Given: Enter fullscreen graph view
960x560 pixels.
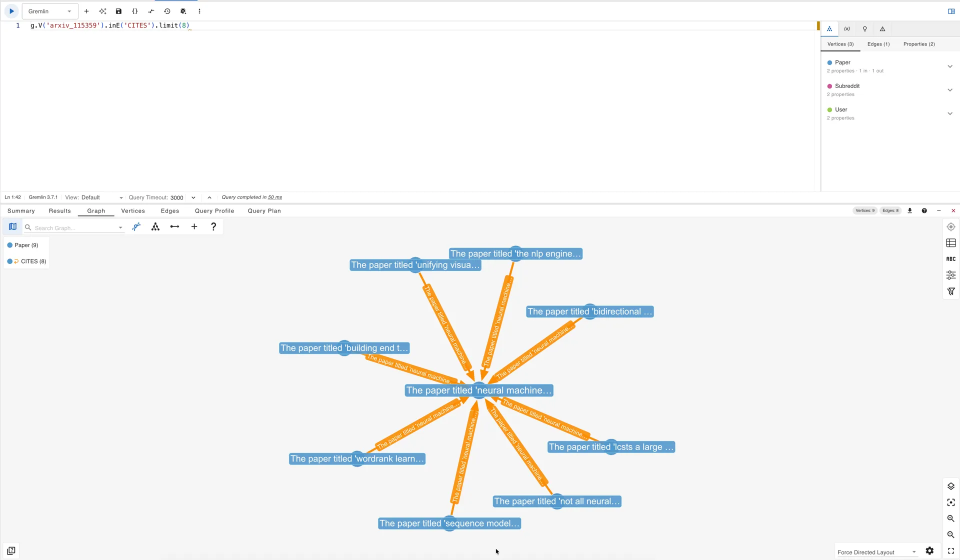Looking at the screenshot, I should pos(951,551).
